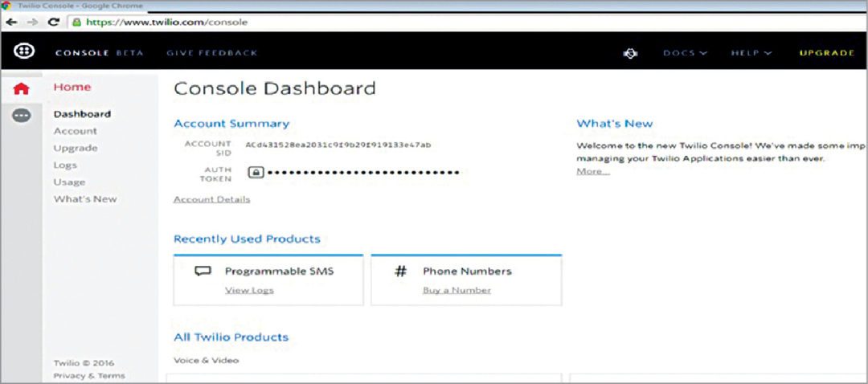This screenshot has width=868, height=384.
Task: Select Usage in the sidebar menu
Action: coord(69,182)
